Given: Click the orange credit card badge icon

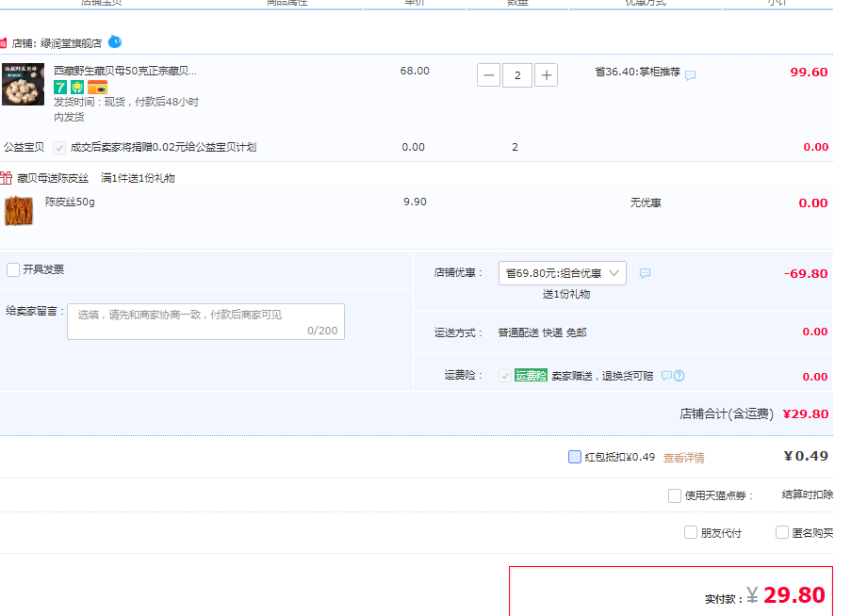Looking at the screenshot, I should tap(98, 88).
